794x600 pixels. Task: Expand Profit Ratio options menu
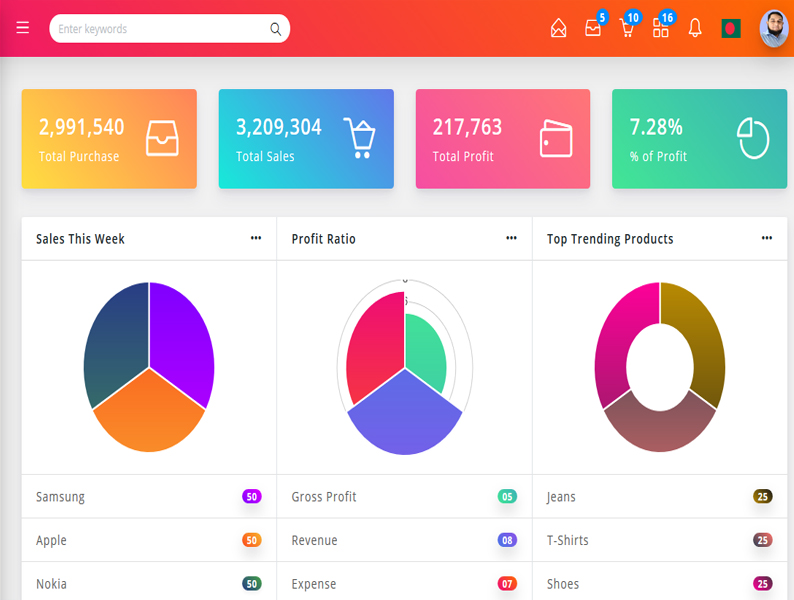[511, 238]
